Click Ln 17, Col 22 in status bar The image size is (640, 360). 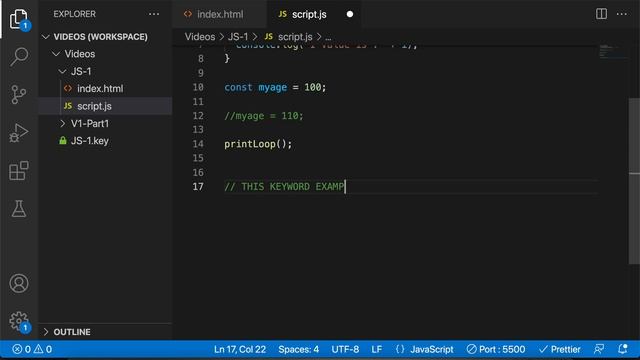240,349
